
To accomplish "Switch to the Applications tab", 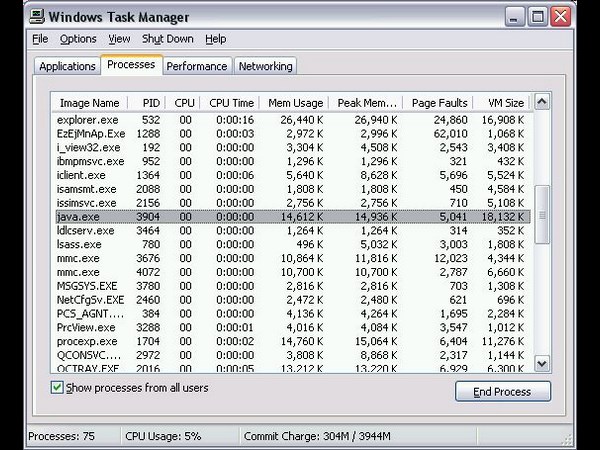I will click(x=67, y=66).
